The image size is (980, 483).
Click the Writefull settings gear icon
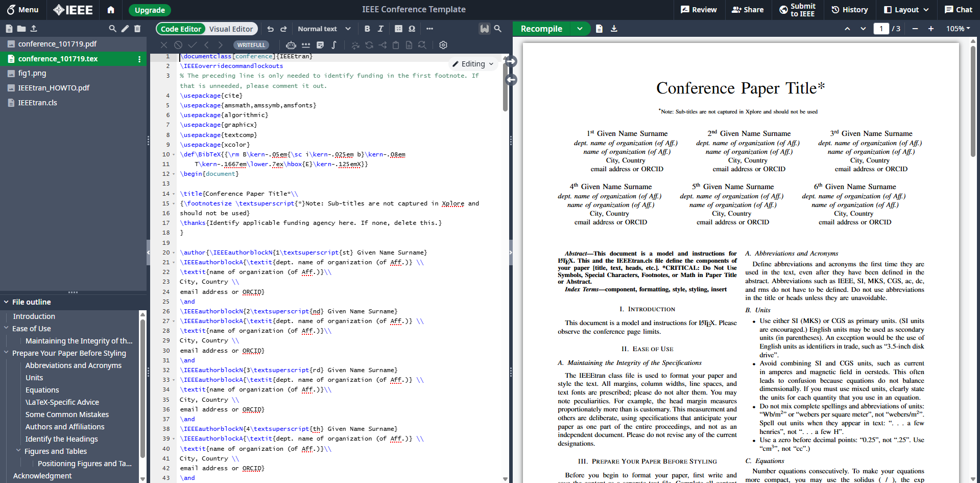(x=443, y=45)
